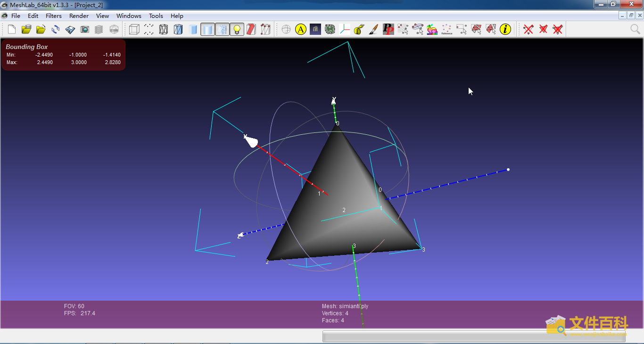Image resolution: width=644 pixels, height=344 pixels.
Task: Click the dark temple building icon
Action: point(315,30)
